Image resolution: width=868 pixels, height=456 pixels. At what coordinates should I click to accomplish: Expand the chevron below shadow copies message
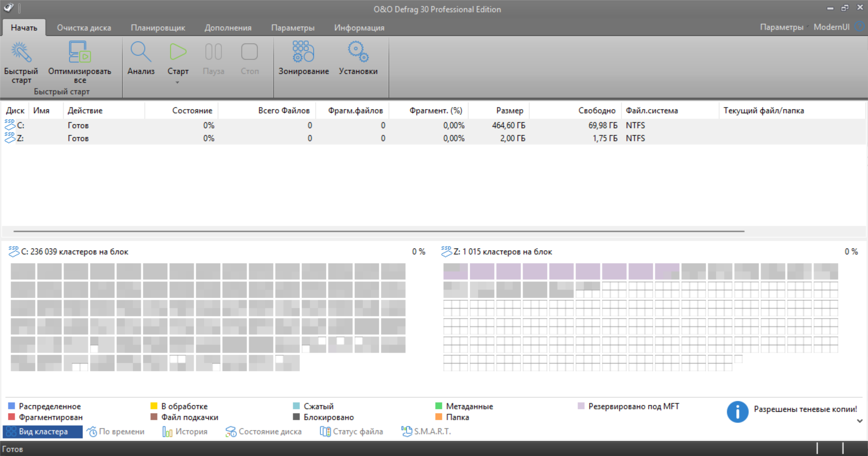click(859, 421)
